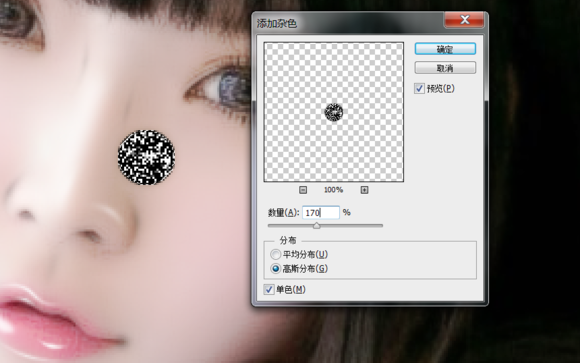Click the 100% zoom level label
Viewport: 580px width, 363px height.
pyautogui.click(x=333, y=190)
